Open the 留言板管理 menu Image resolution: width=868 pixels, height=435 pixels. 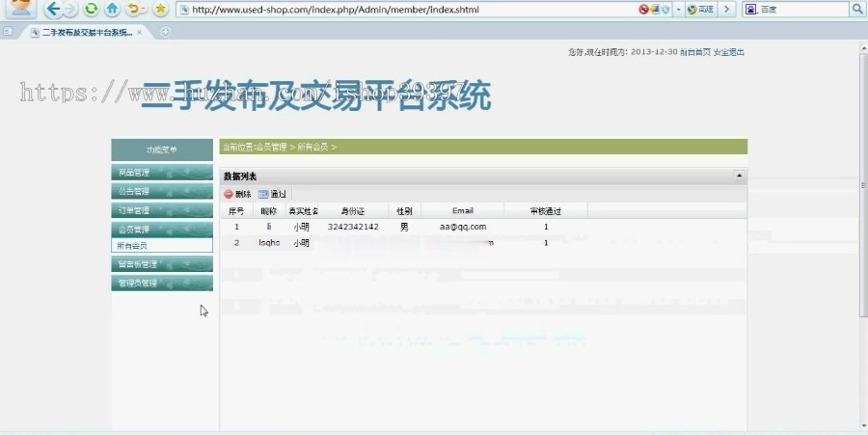(162, 264)
